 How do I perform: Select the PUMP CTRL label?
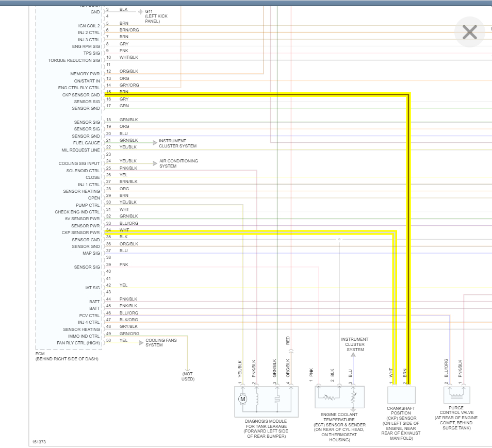(88, 205)
